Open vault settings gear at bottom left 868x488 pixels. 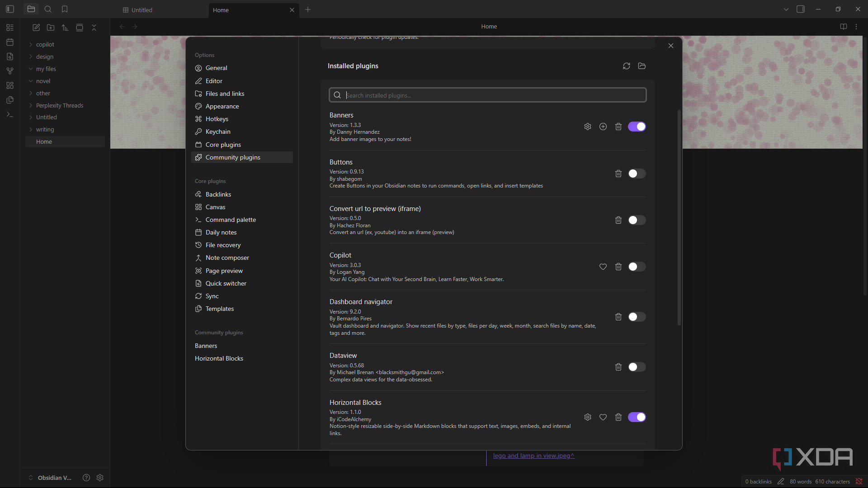coord(100,478)
